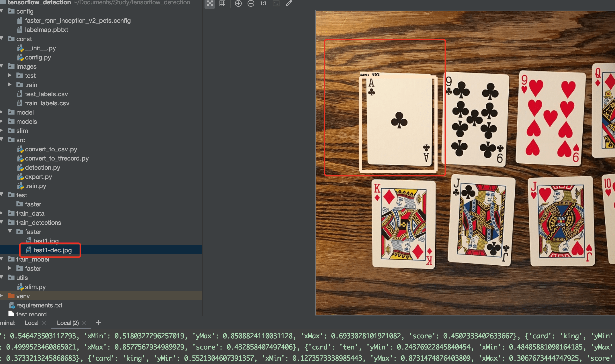Click the Python icon of export.py
The height and width of the screenshot is (364, 615).
coord(20,177)
